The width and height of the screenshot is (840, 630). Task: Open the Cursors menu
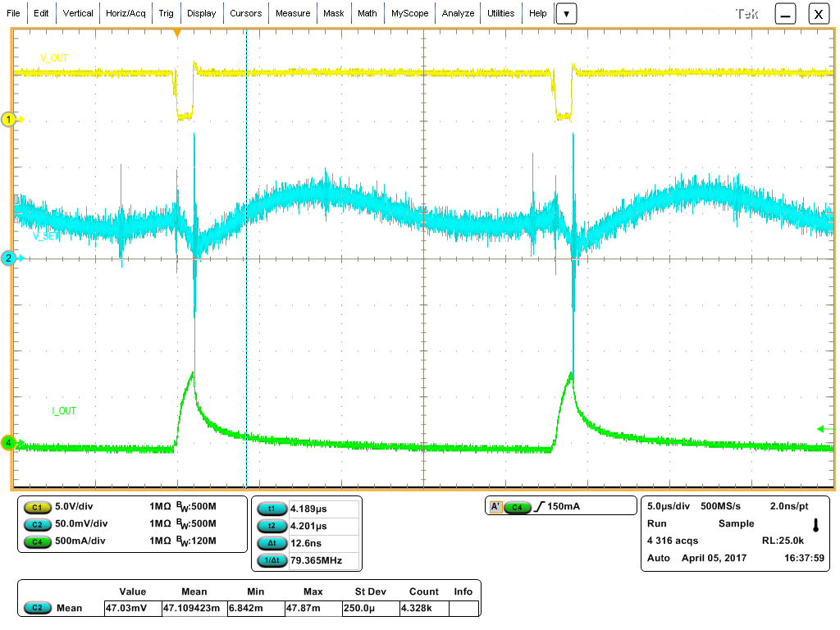pyautogui.click(x=246, y=13)
